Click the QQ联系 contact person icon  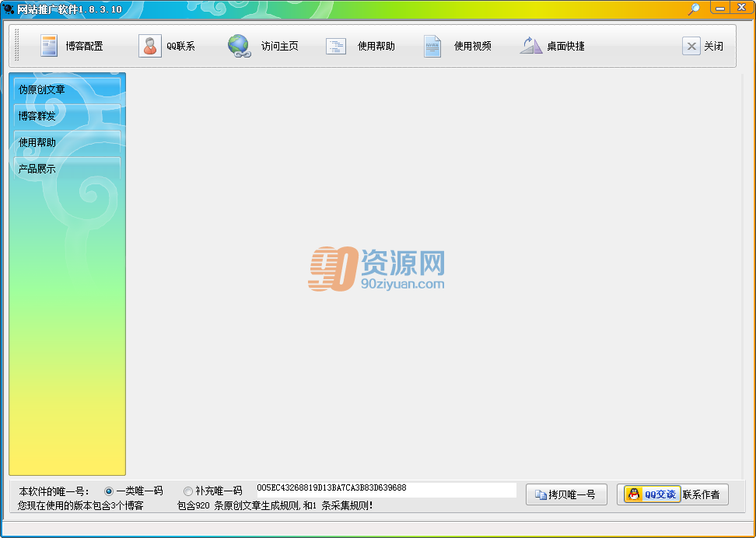[x=150, y=46]
